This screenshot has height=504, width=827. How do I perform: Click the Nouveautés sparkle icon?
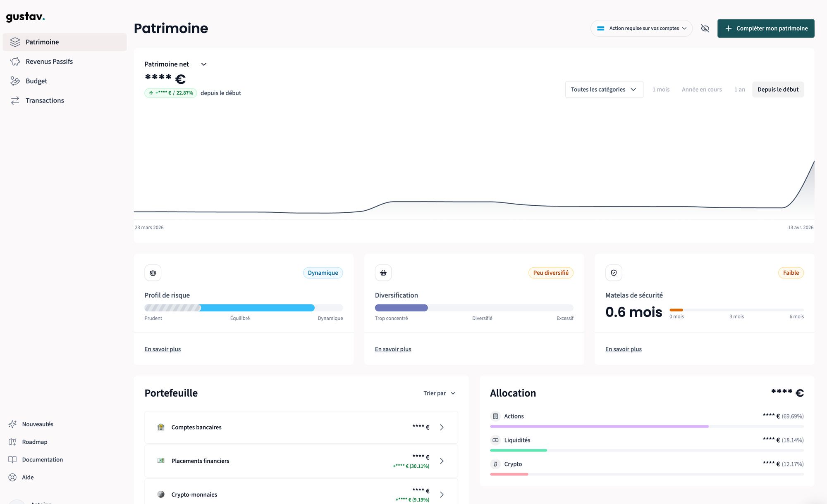(x=12, y=424)
